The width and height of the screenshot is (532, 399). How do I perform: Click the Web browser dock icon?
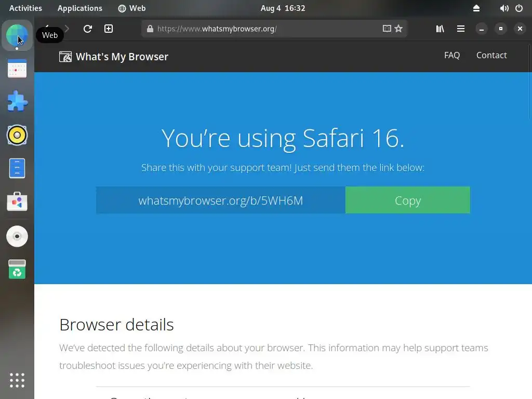tap(17, 35)
